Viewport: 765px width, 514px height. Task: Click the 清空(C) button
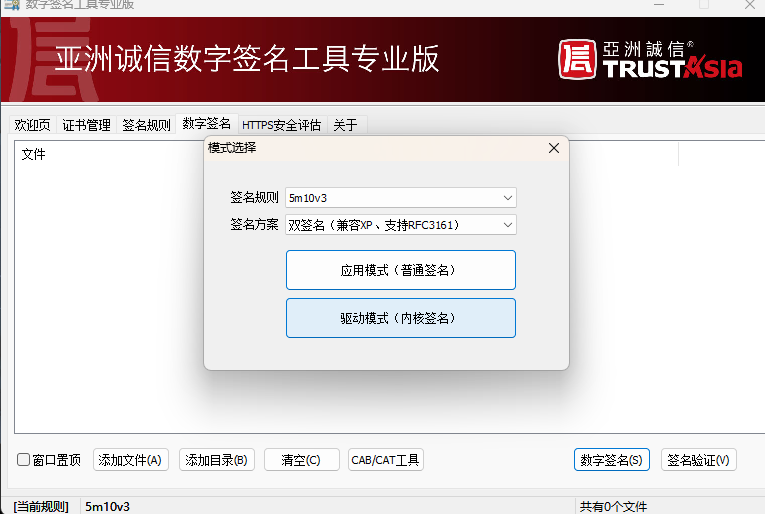click(302, 460)
